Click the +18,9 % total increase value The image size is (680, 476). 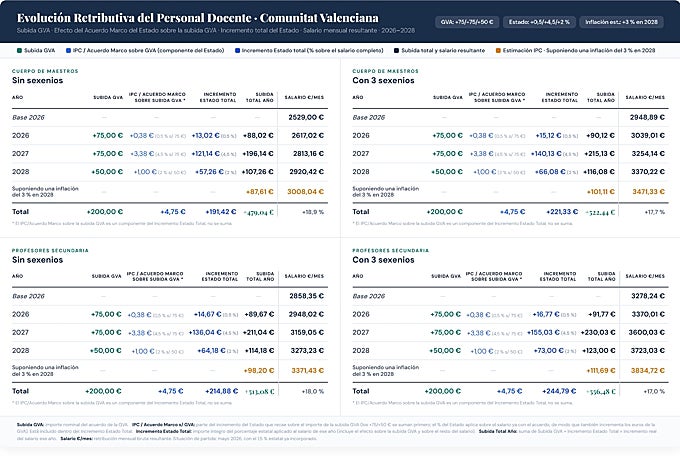(x=313, y=212)
